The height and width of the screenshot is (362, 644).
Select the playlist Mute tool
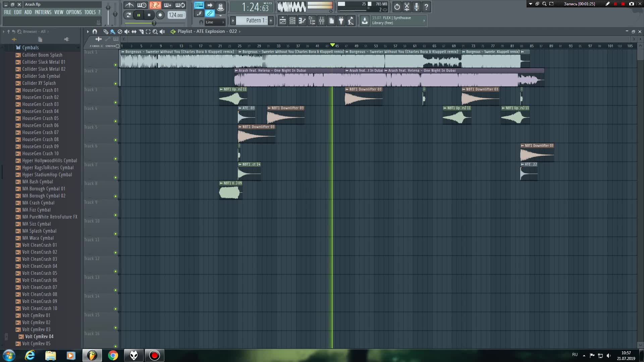point(127,32)
